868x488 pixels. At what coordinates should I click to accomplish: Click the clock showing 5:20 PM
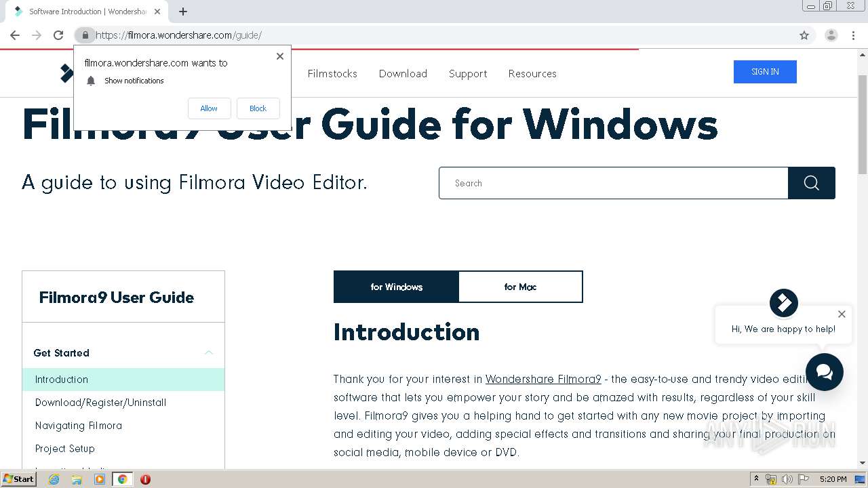[833, 479]
